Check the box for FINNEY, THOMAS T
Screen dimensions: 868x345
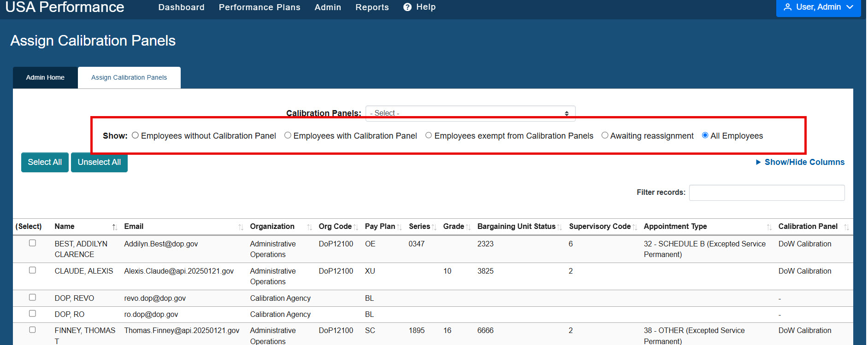[x=32, y=330]
